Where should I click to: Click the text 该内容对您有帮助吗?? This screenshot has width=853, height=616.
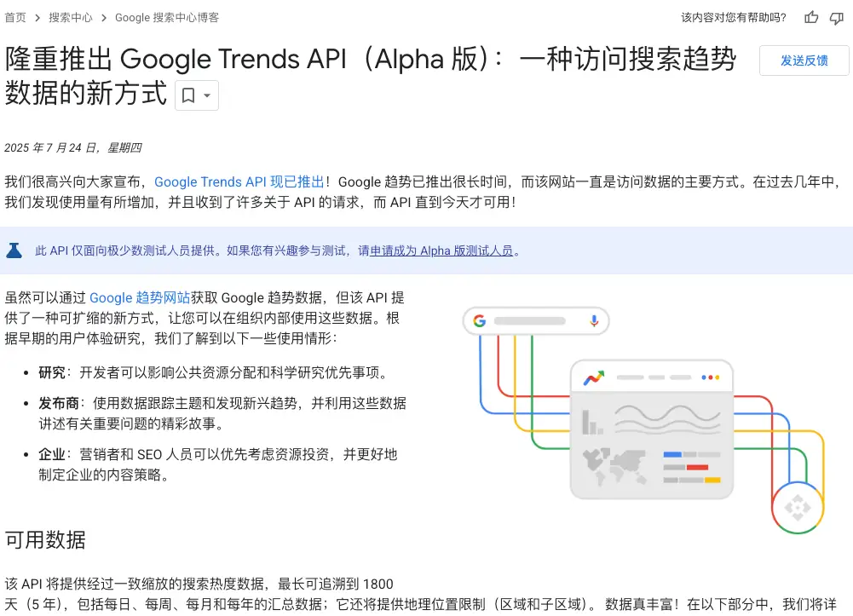pos(734,17)
